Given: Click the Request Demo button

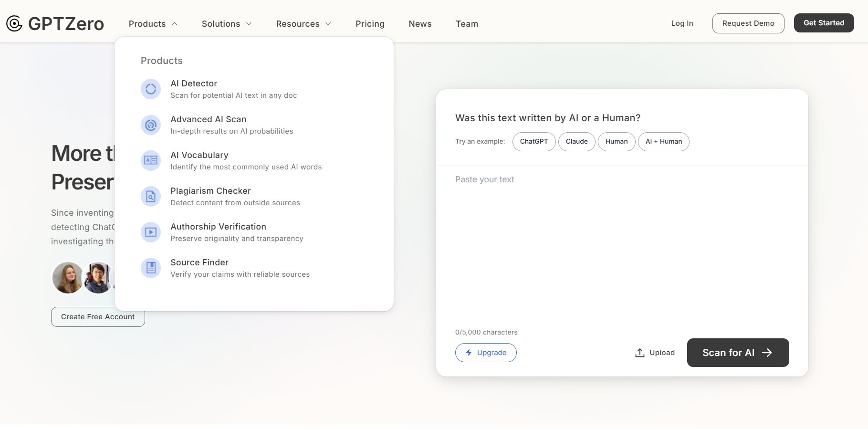Looking at the screenshot, I should pyautogui.click(x=748, y=23).
